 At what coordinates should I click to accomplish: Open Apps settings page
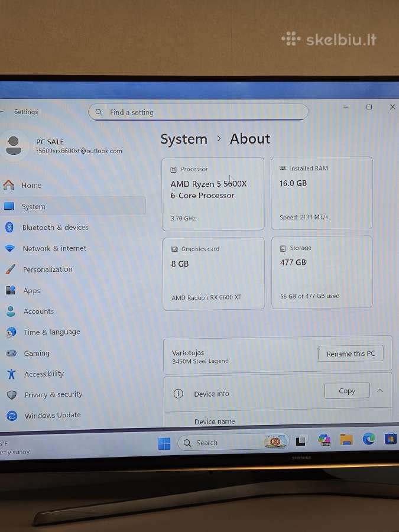[73, 290]
